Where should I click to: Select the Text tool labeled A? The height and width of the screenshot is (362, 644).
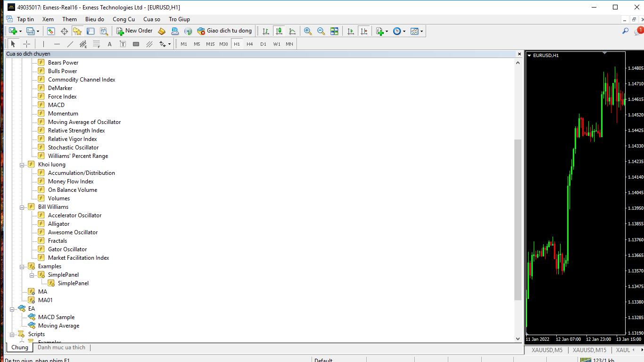point(109,44)
